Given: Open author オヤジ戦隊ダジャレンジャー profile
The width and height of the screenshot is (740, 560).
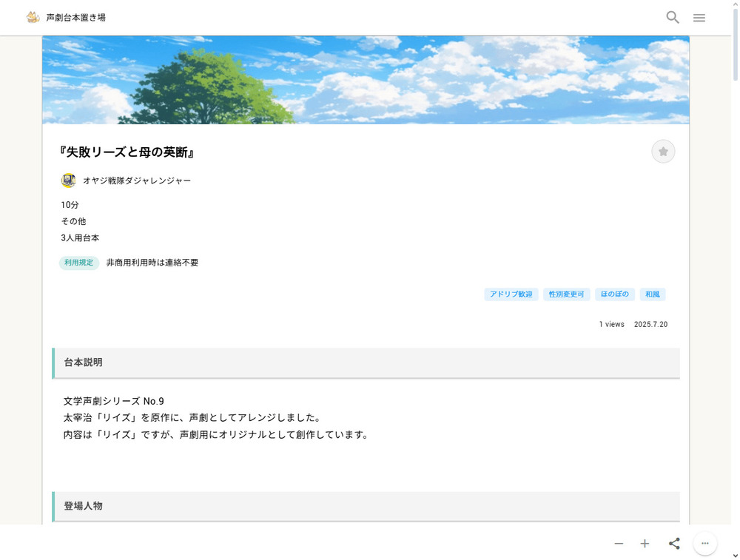Looking at the screenshot, I should [137, 181].
